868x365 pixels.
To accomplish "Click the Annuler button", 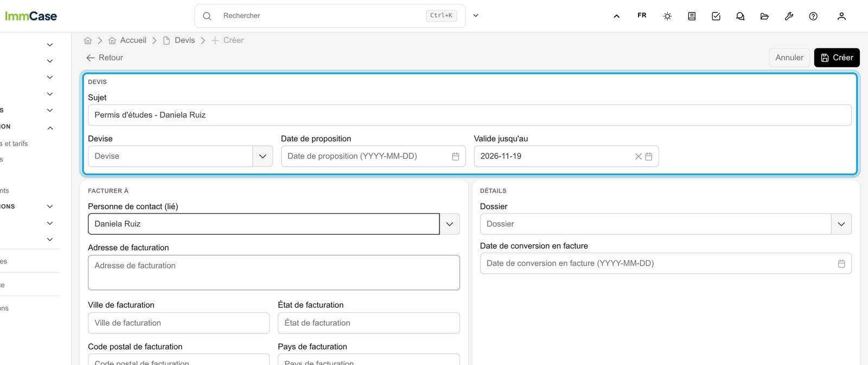I will [789, 58].
